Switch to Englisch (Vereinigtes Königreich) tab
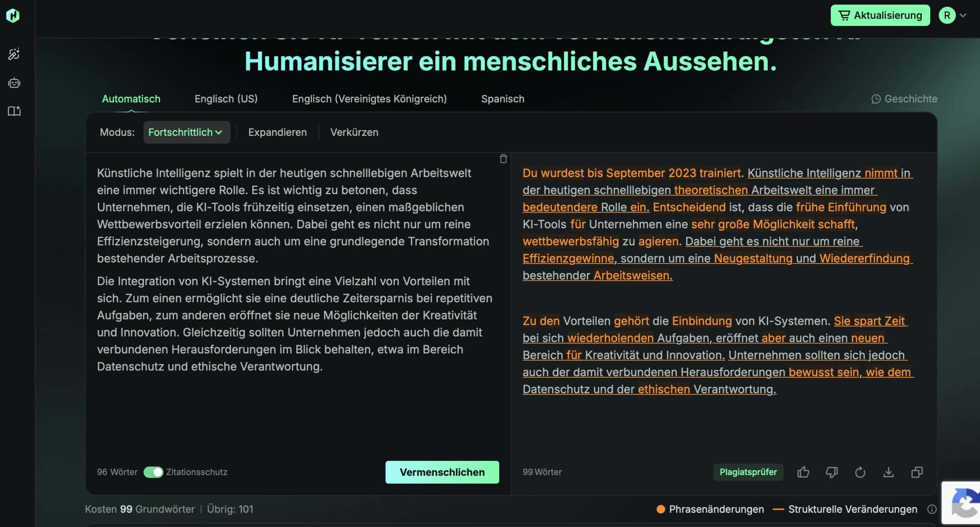The width and height of the screenshot is (980, 527). (x=369, y=99)
